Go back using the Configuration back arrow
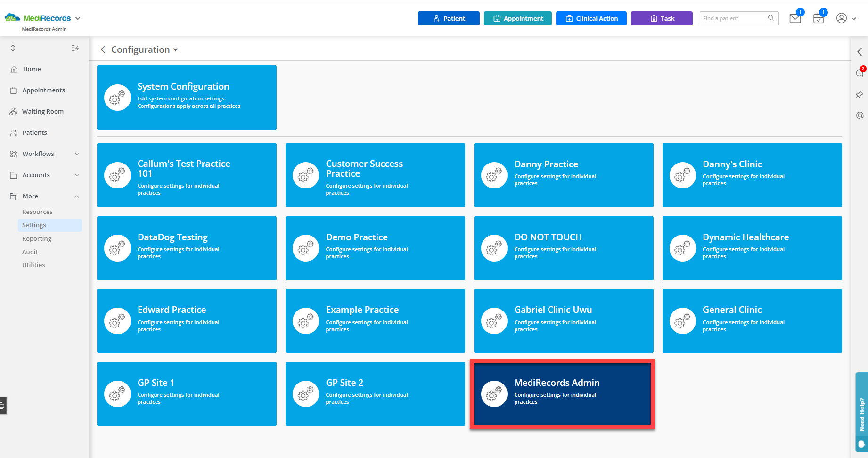The image size is (868, 458). (103, 49)
